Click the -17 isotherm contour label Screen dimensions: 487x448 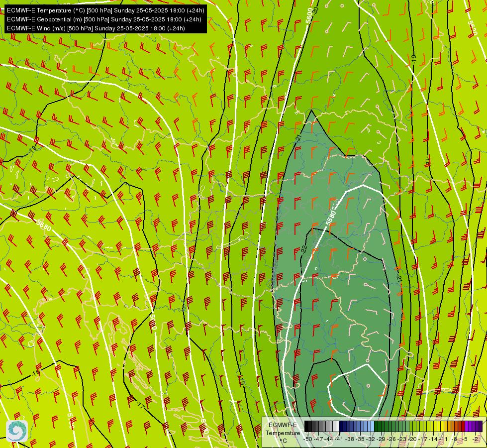point(141,405)
